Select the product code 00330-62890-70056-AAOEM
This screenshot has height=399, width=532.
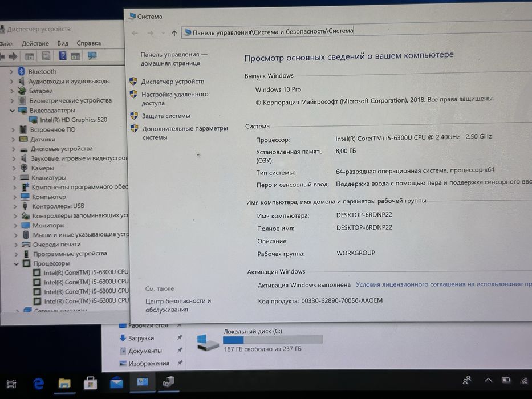pyautogui.click(x=342, y=300)
